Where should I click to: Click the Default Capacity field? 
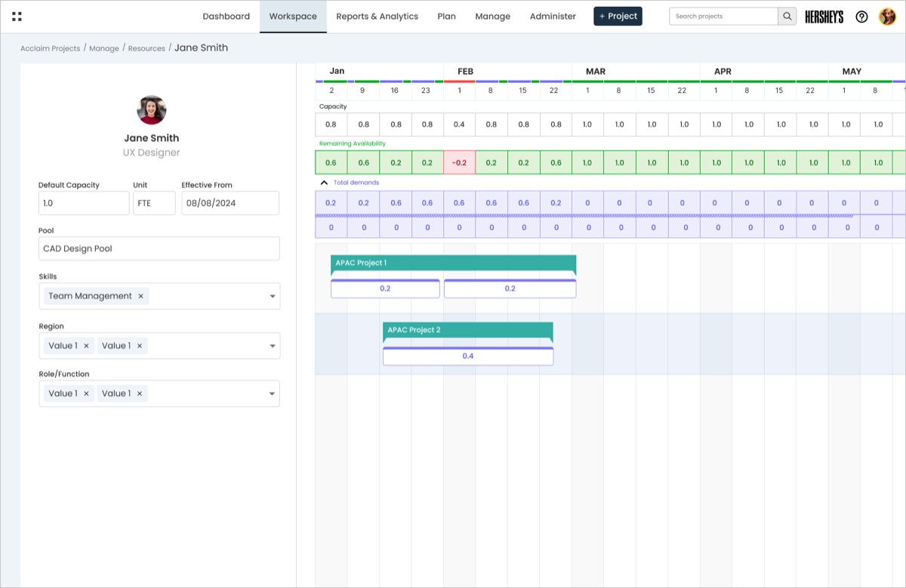tap(84, 203)
